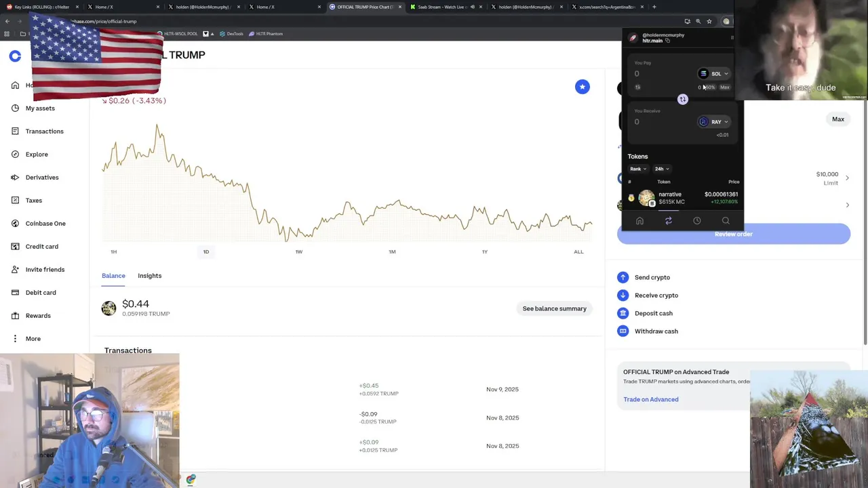868x488 pixels.
Task: Select the 1Y chart range
Action: (485, 252)
